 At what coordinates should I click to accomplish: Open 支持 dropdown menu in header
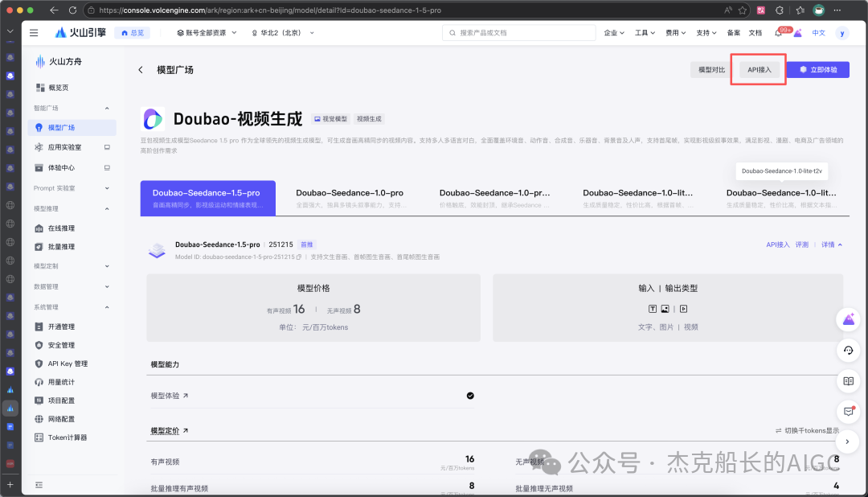click(706, 33)
